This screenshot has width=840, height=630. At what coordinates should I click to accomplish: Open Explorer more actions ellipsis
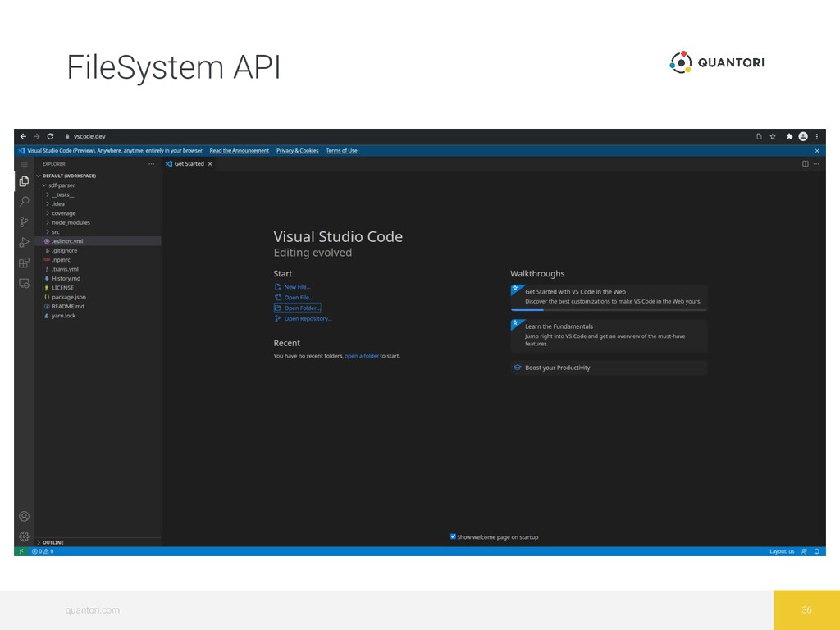(152, 164)
